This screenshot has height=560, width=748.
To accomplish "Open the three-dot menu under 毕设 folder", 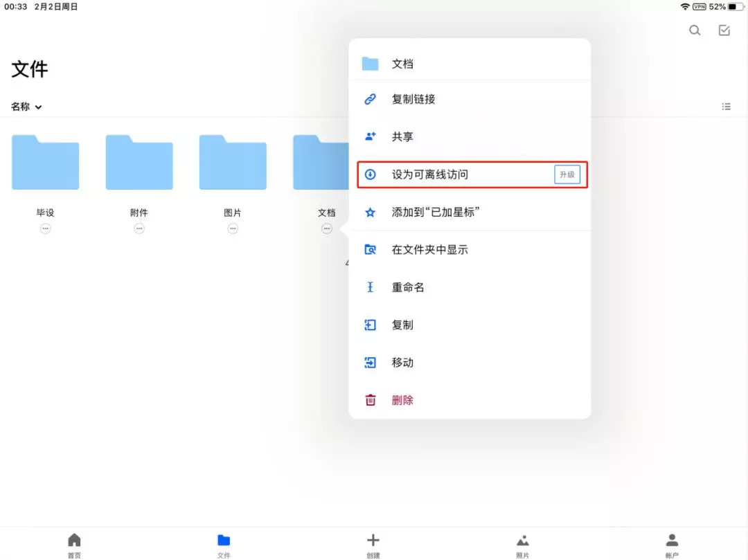I will 45,228.
